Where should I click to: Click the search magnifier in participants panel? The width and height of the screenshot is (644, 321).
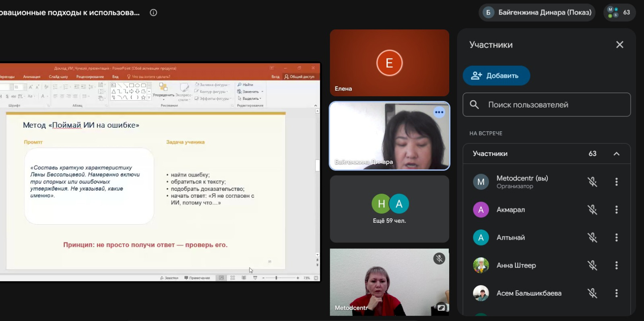pos(475,105)
